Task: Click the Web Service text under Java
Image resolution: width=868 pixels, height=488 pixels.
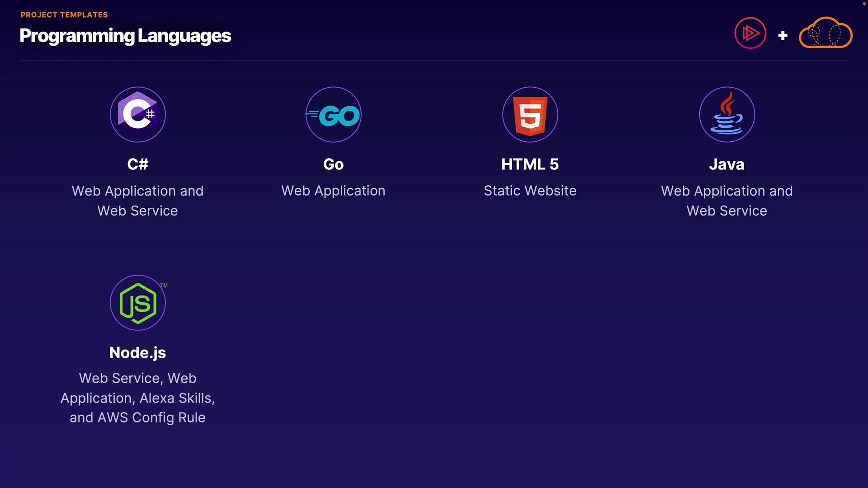Action: (x=726, y=211)
